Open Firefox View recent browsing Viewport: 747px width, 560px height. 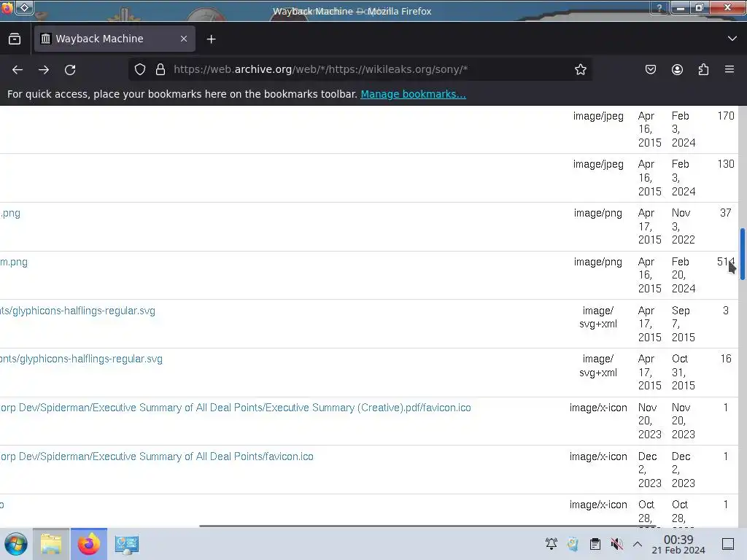coord(15,39)
